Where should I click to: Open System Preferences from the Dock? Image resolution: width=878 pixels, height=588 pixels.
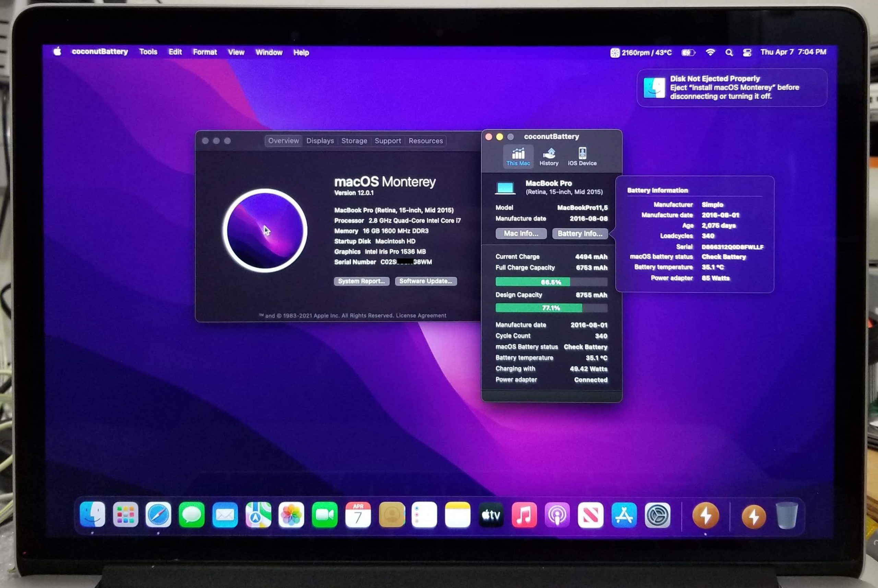(x=657, y=516)
